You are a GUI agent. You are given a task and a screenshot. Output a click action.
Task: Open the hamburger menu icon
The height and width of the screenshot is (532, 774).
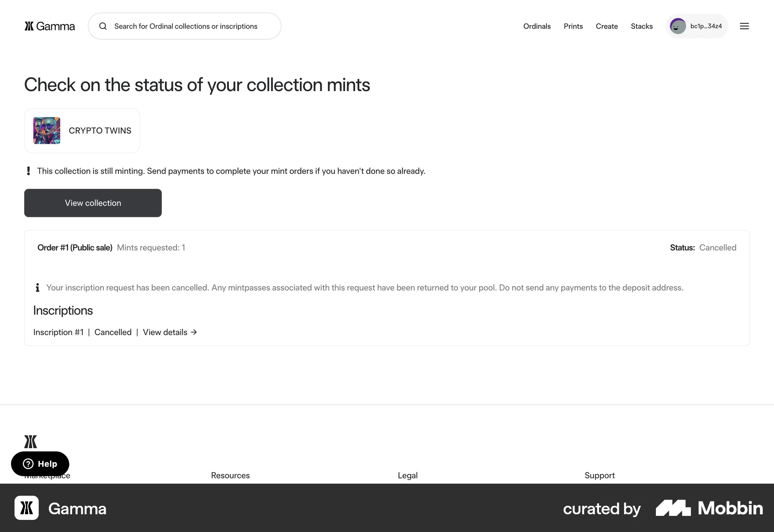(744, 26)
